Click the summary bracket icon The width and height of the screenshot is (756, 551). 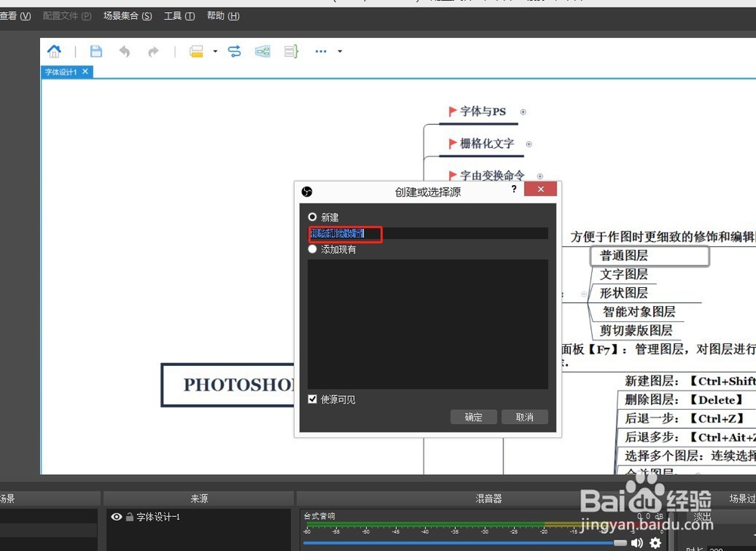(291, 51)
